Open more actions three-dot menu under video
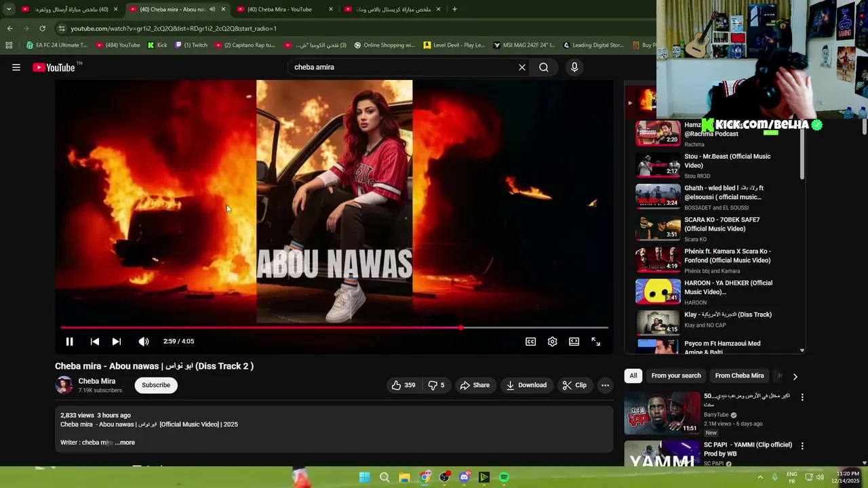 605,385
